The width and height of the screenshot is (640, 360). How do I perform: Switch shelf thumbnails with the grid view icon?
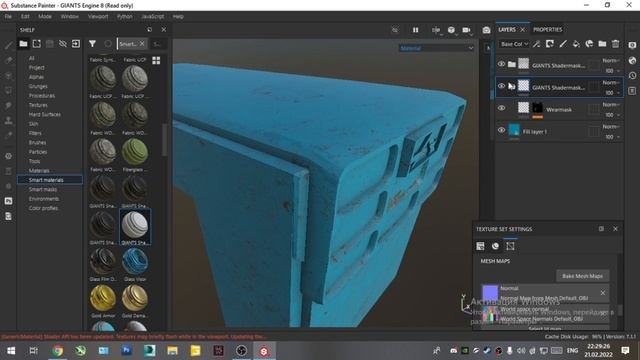[156, 60]
